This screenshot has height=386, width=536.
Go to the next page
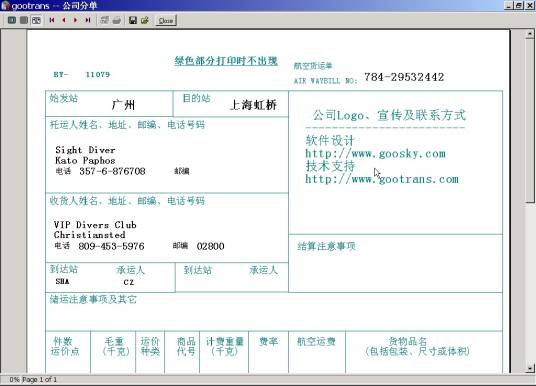tap(76, 20)
